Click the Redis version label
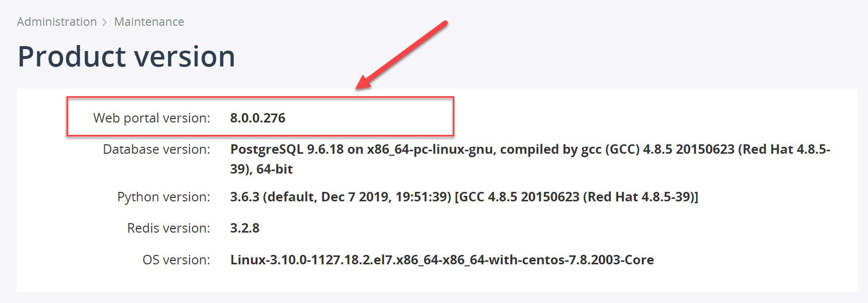Image resolution: width=868 pixels, height=303 pixels. click(169, 228)
